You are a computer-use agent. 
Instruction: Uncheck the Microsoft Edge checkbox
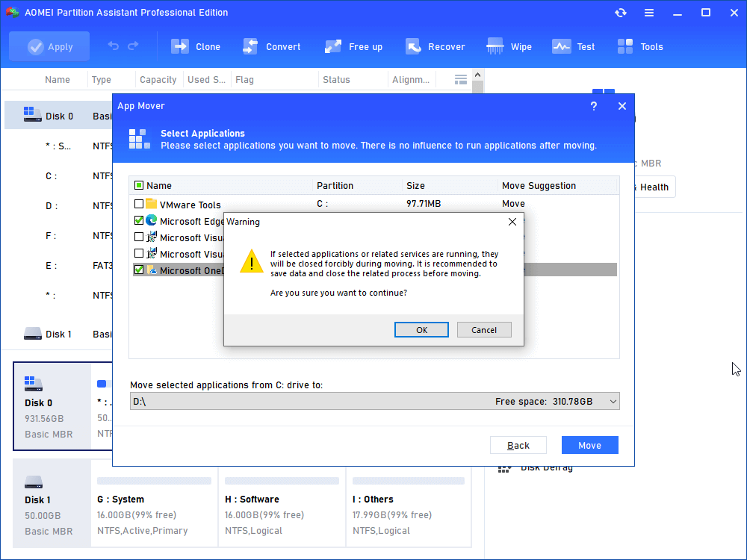pos(139,220)
